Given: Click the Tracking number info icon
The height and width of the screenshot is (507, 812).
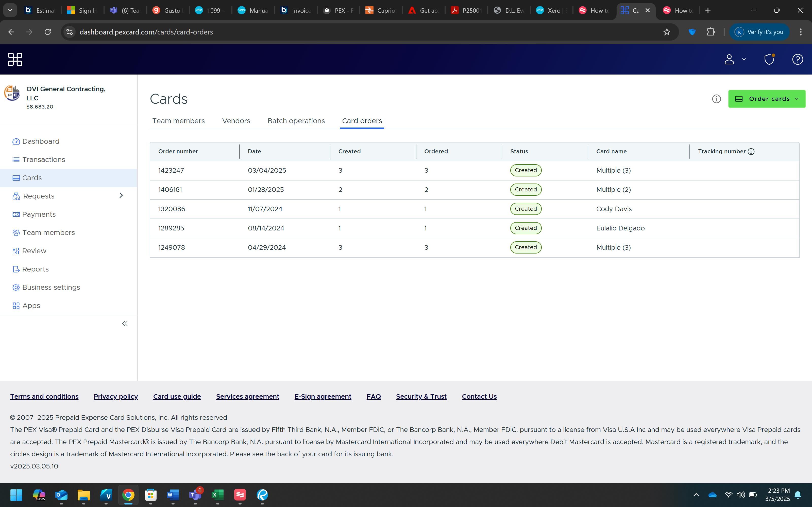Looking at the screenshot, I should tap(751, 152).
